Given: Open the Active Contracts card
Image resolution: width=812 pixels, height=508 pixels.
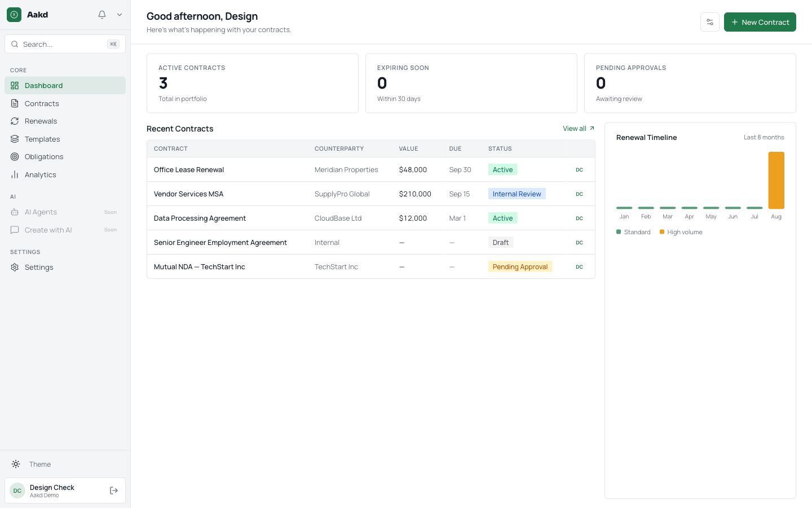Looking at the screenshot, I should (x=253, y=84).
